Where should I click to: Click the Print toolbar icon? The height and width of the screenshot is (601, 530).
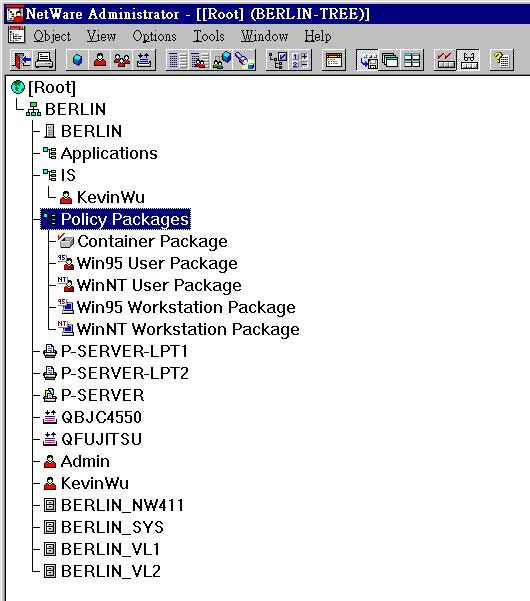(44, 60)
